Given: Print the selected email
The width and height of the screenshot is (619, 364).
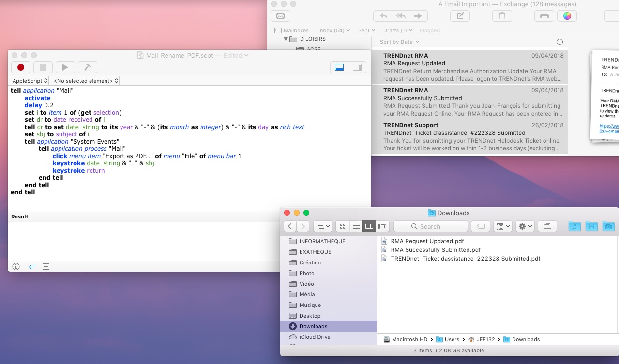Looking at the screenshot, I should click(544, 16).
